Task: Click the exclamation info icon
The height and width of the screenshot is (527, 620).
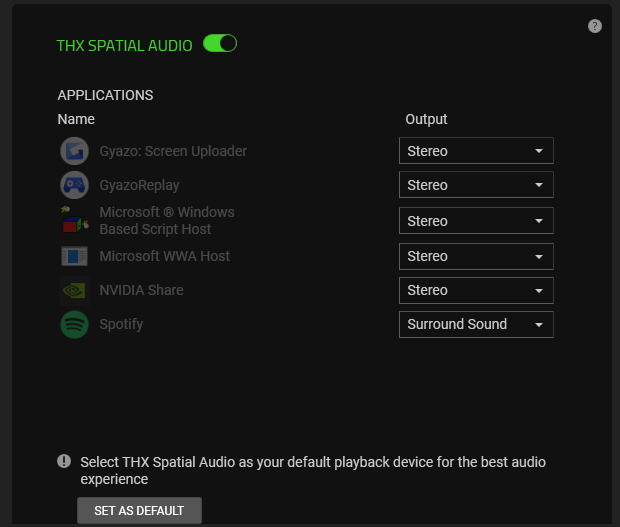Action: pyautogui.click(x=64, y=461)
